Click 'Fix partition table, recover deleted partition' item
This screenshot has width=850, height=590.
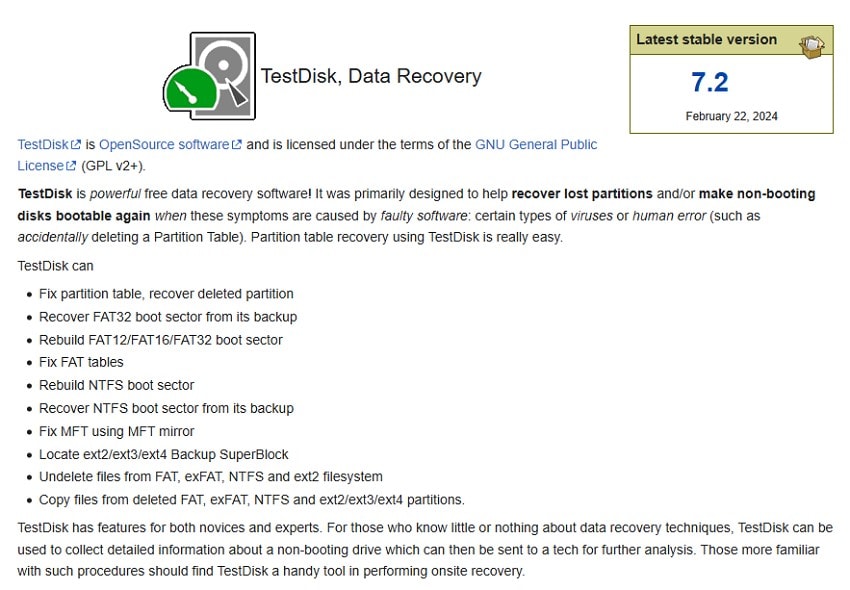coord(166,294)
